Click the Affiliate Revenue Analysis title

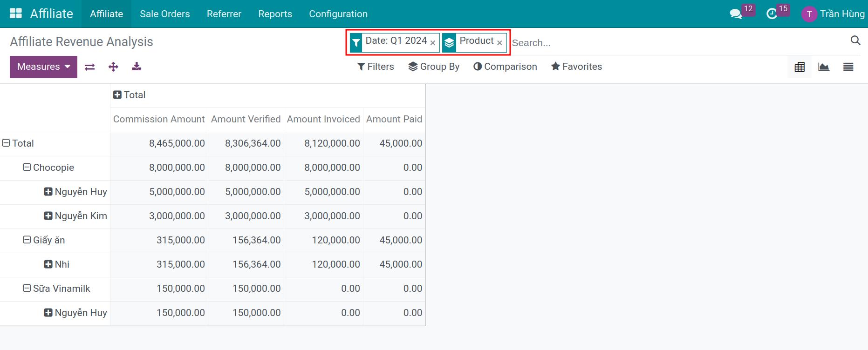tap(82, 42)
